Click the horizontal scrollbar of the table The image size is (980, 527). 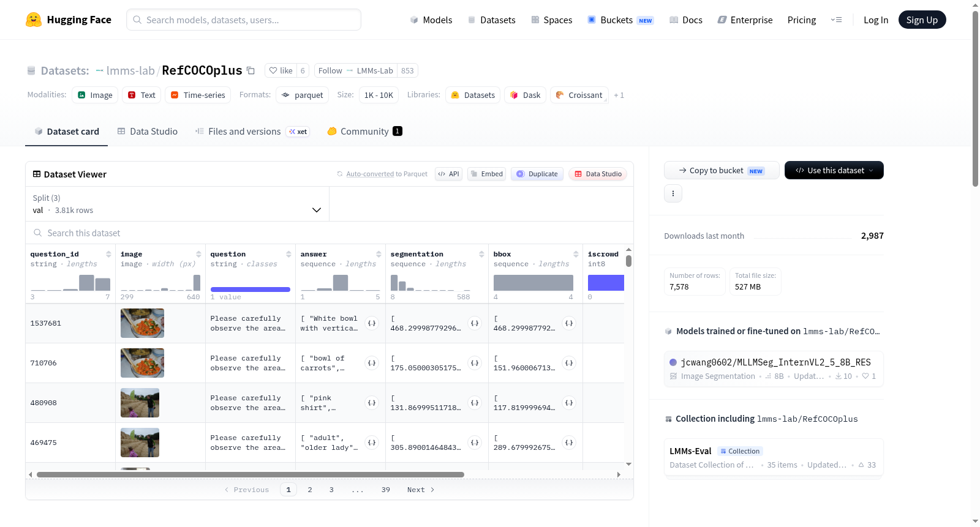pyautogui.click(x=251, y=474)
